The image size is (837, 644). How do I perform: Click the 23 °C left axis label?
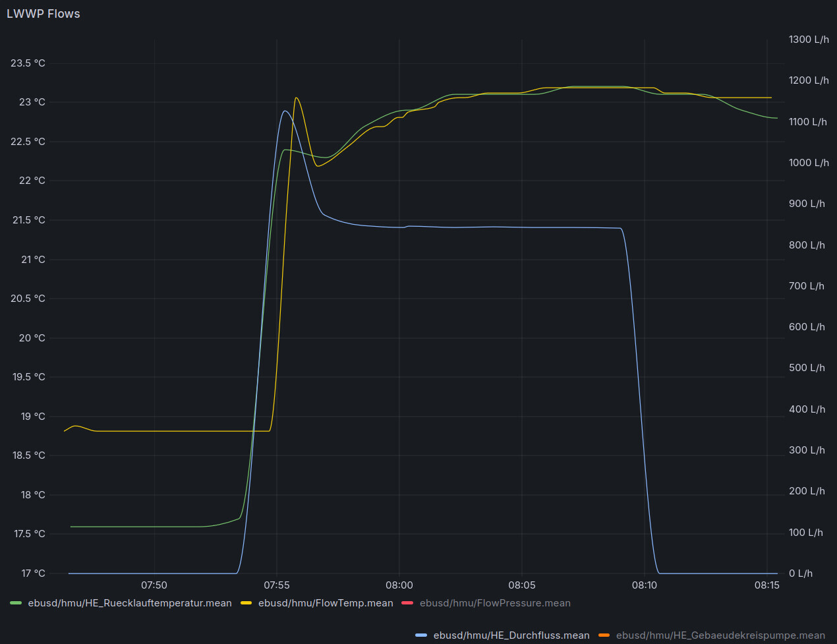click(32, 102)
